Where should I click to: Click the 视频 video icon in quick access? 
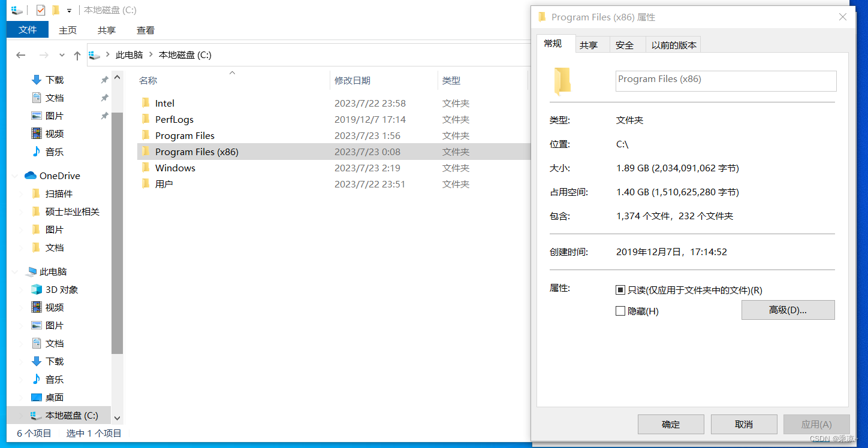click(x=37, y=134)
